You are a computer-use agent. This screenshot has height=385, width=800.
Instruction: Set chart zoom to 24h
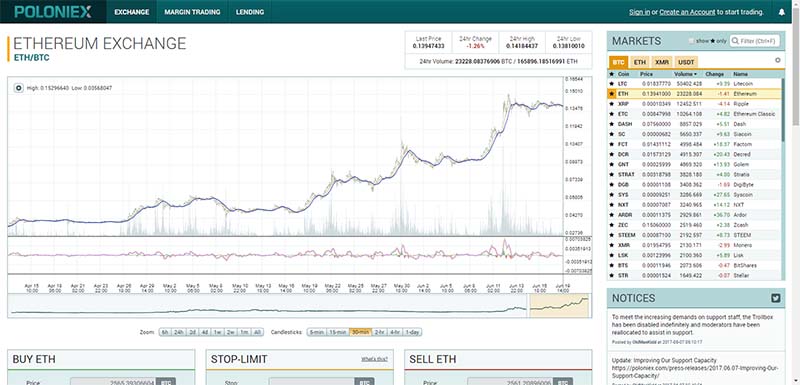tap(178, 332)
